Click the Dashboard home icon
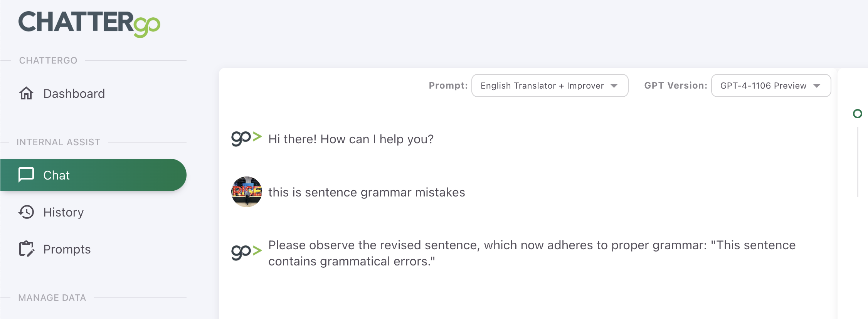Viewport: 868px width, 319px height. (26, 93)
